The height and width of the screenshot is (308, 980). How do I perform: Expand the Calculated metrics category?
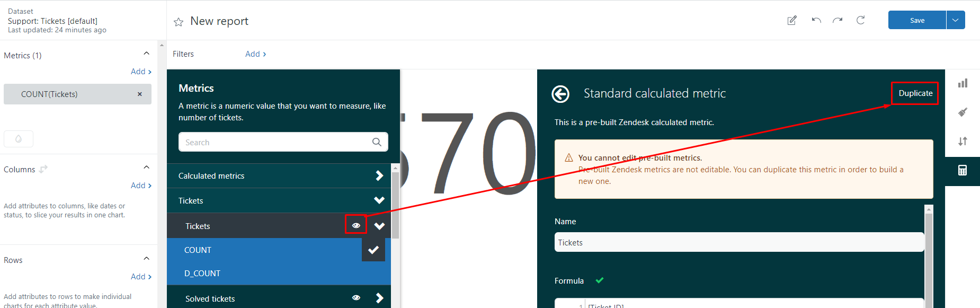[379, 175]
